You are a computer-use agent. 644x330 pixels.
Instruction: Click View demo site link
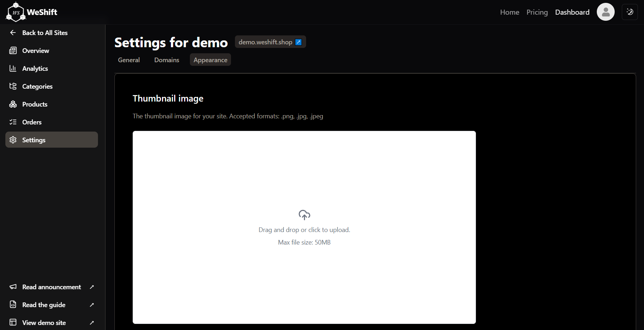coord(51,322)
